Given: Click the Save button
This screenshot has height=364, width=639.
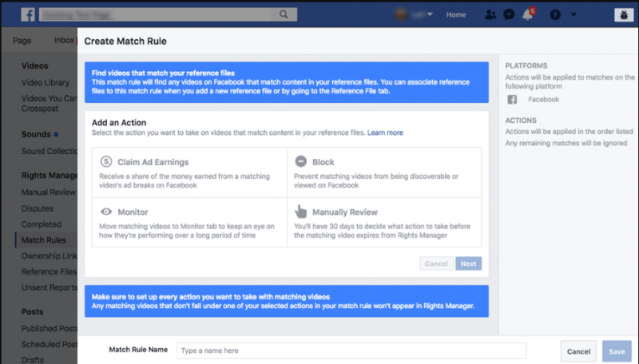Looking at the screenshot, I should click(617, 352).
